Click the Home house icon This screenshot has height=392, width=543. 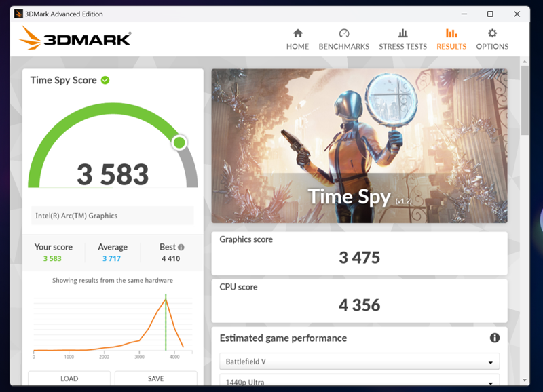pyautogui.click(x=297, y=33)
